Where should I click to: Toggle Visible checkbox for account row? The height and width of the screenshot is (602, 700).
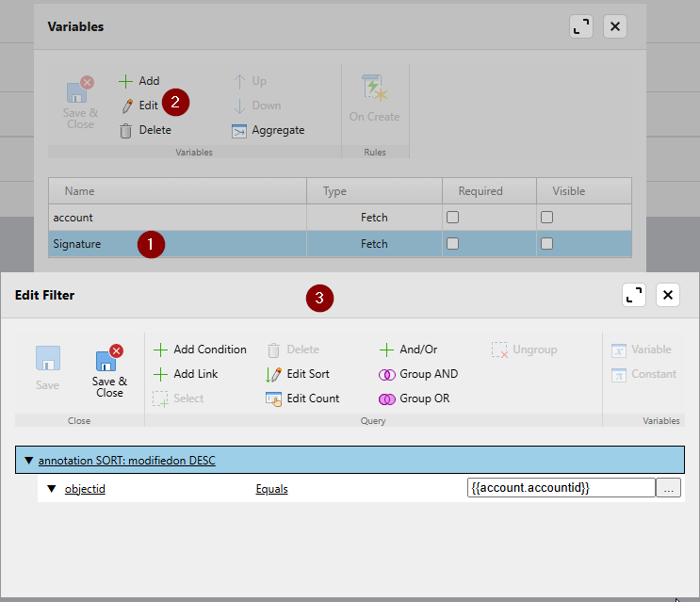click(546, 218)
